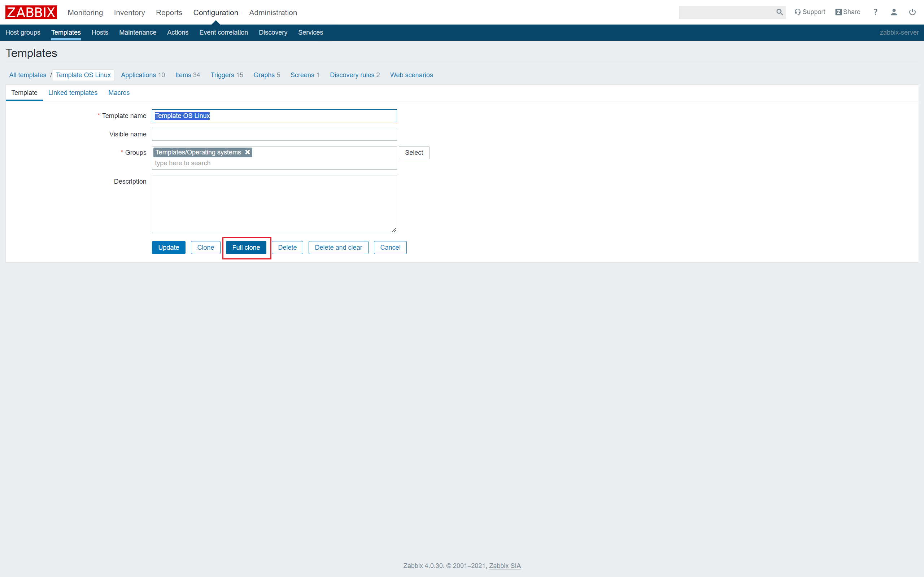Open Items 34 link
This screenshot has height=577, width=924.
tap(188, 75)
